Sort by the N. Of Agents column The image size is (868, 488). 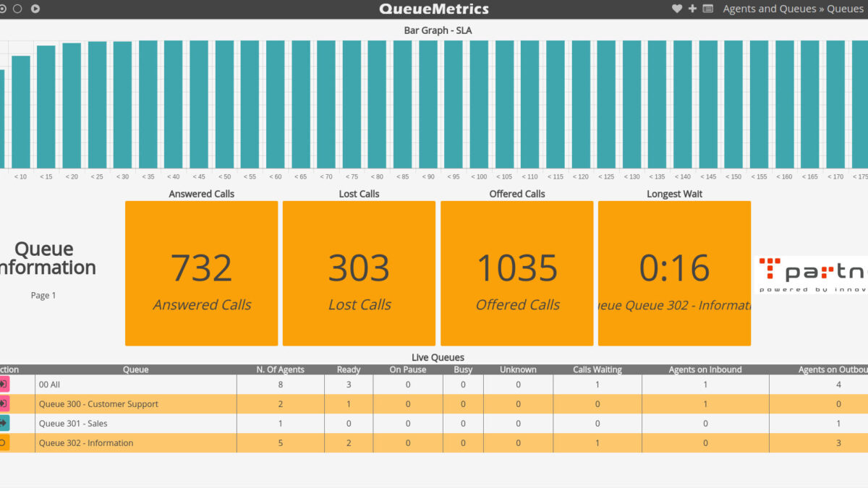tap(281, 369)
